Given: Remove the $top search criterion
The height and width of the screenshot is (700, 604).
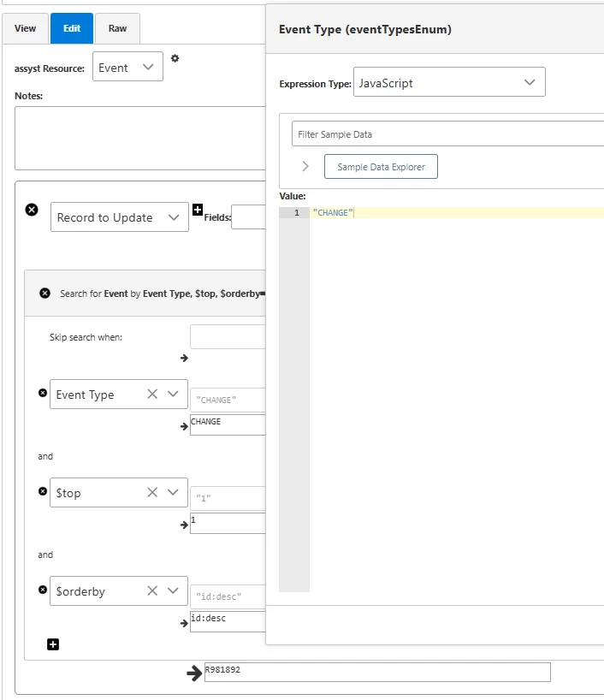Looking at the screenshot, I should pos(43,491).
